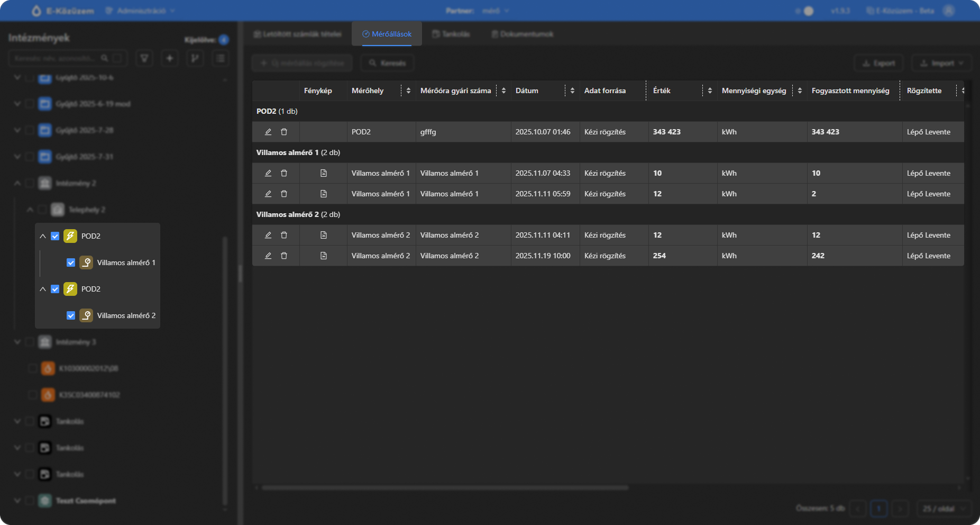Delete the reading dated 2025.11.07 04:33
The height and width of the screenshot is (525, 980).
pyautogui.click(x=284, y=173)
